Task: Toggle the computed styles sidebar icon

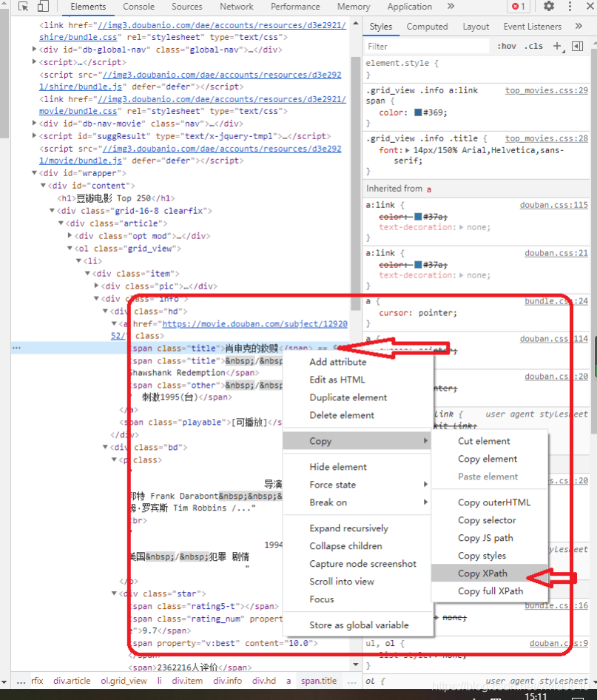Action: [577, 46]
